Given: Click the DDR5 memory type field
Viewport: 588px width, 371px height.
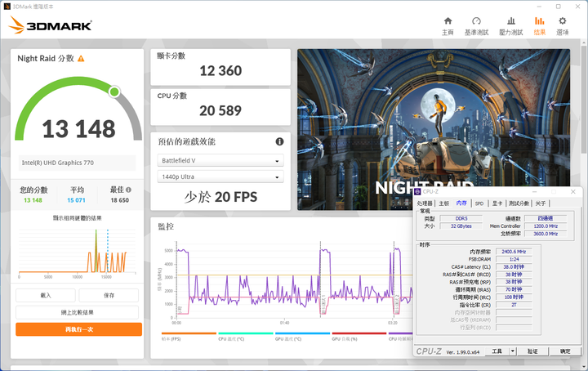Looking at the screenshot, I should pyautogui.click(x=461, y=218).
